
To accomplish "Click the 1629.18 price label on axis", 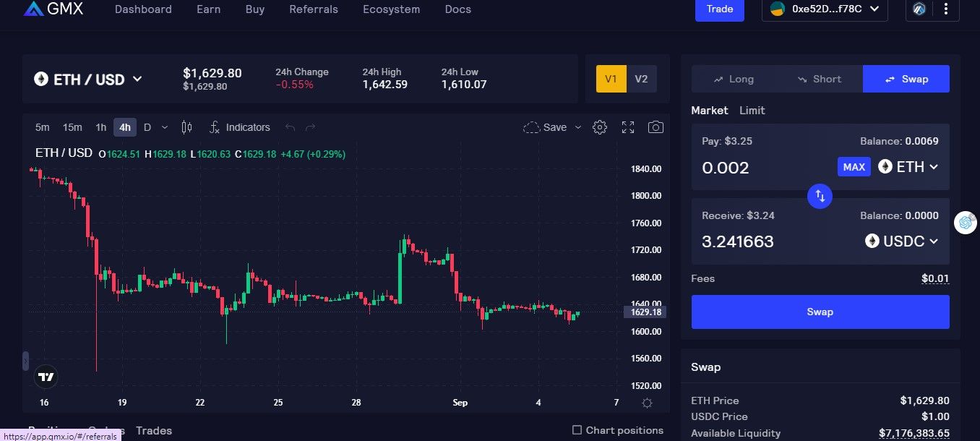I will [645, 312].
